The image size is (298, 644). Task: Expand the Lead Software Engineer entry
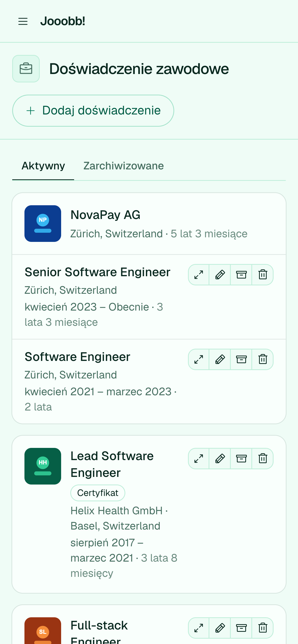[x=199, y=459]
